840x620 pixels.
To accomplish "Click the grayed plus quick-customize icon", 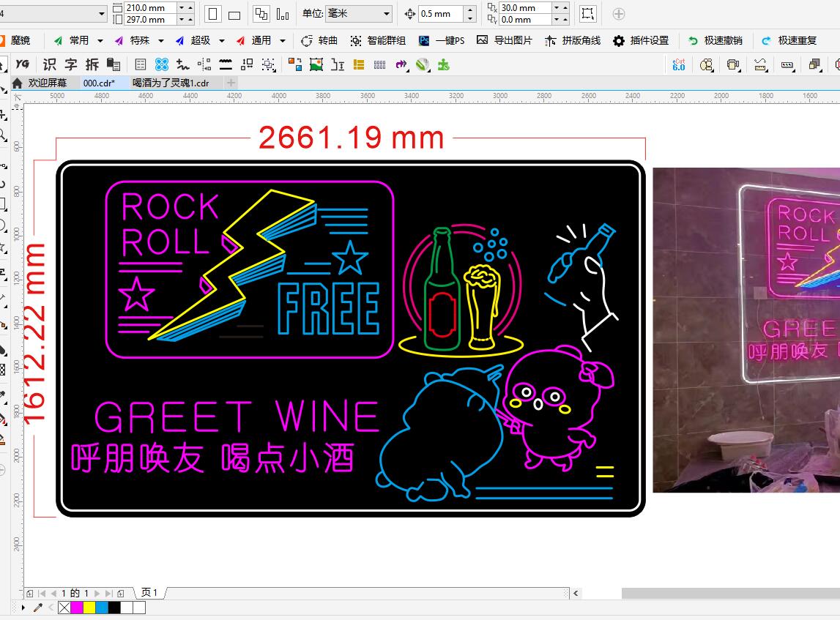I will pos(619,14).
